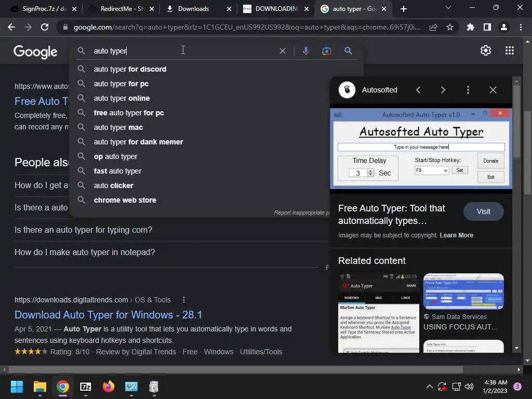Switch to the Downloads tab
Image resolution: width=532 pixels, height=399 pixels.
(x=193, y=9)
